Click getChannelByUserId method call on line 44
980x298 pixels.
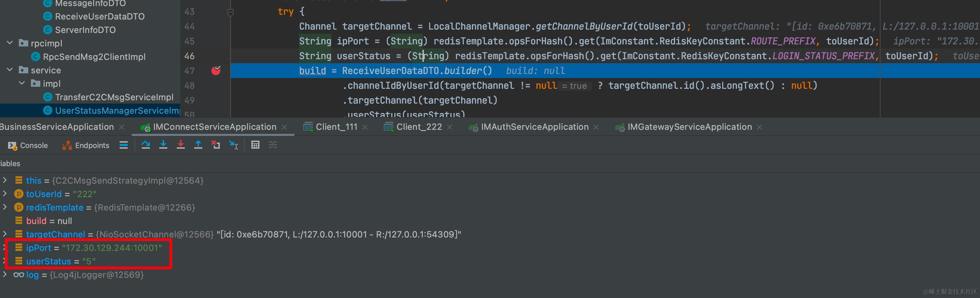[x=584, y=26]
